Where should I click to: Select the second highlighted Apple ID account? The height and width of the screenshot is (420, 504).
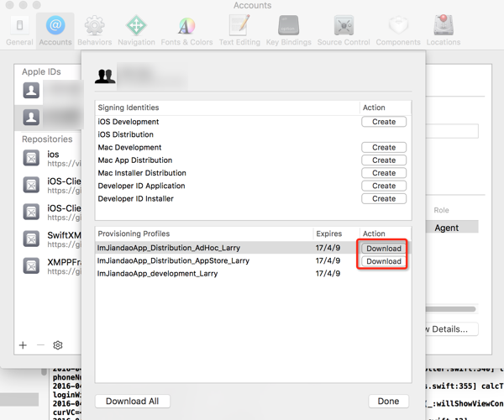pos(48,118)
